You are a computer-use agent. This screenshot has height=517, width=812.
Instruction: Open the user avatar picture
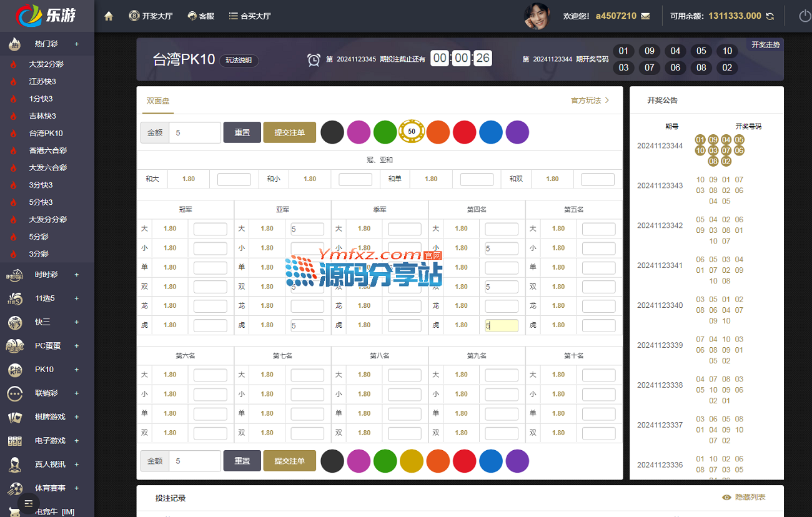click(x=536, y=16)
